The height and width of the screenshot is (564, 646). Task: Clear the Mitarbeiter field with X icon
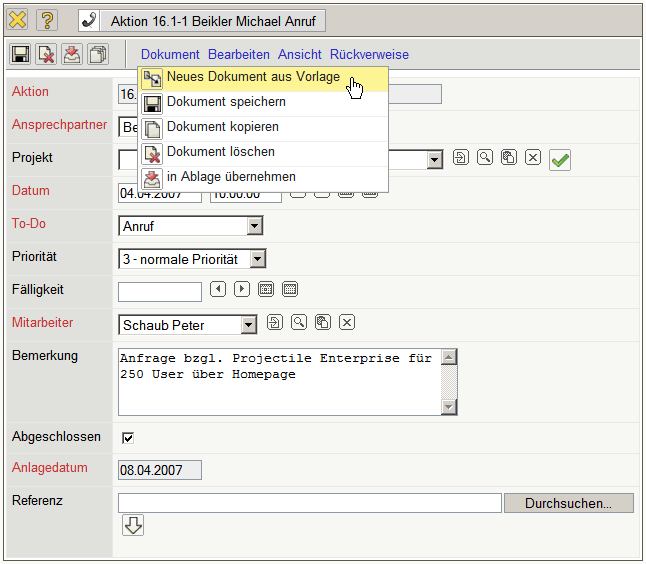pos(347,322)
